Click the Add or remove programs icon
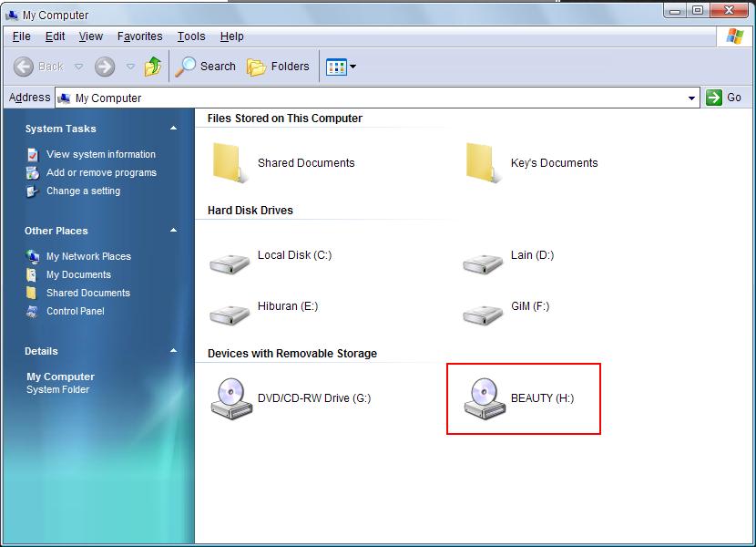 click(x=33, y=173)
